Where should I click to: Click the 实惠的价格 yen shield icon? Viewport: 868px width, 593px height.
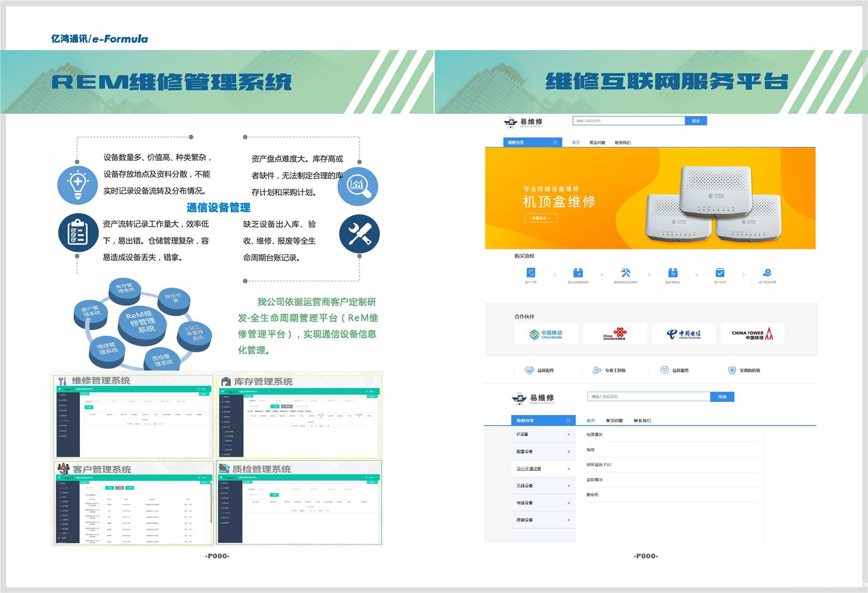coord(732,370)
